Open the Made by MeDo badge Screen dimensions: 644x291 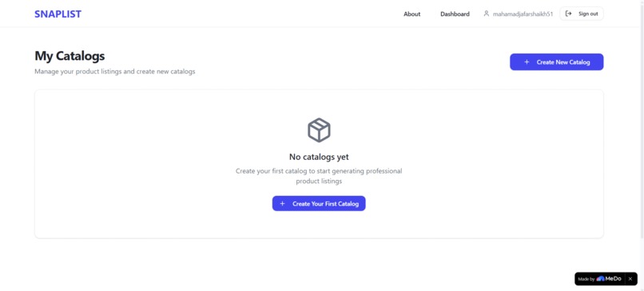(606, 279)
